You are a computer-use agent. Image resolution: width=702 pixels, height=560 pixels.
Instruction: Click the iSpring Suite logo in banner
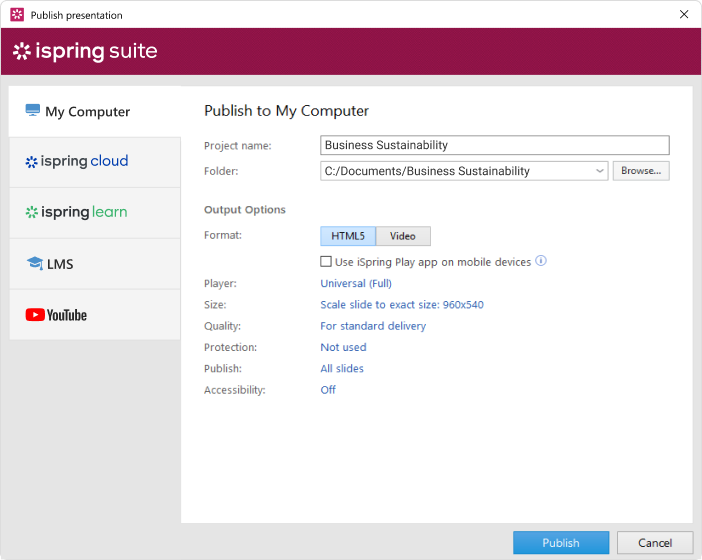(85, 52)
